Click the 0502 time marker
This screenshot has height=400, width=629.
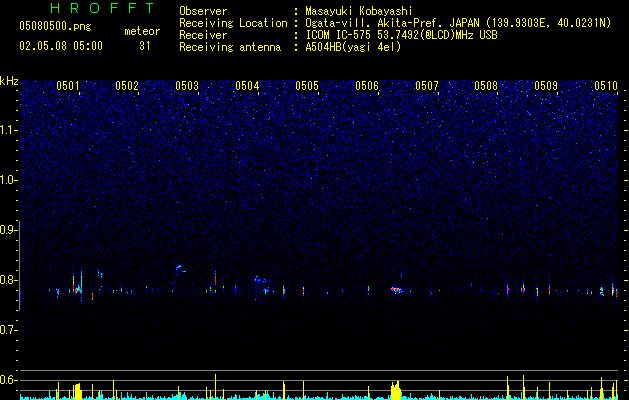(x=127, y=86)
